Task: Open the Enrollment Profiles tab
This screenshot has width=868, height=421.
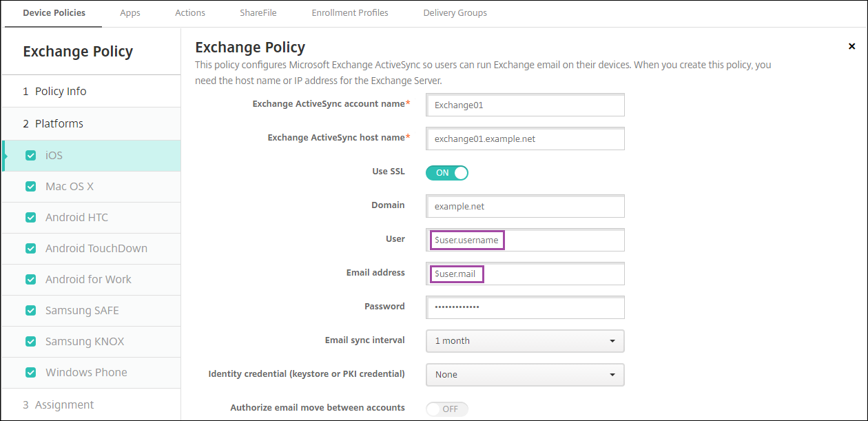Action: [x=349, y=13]
